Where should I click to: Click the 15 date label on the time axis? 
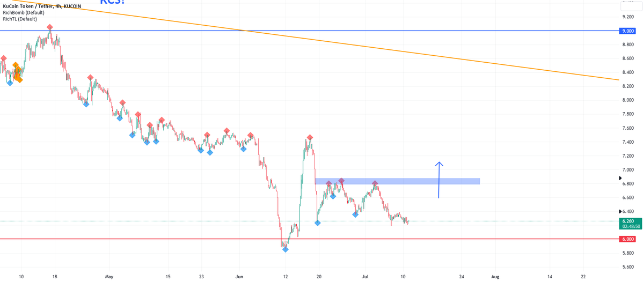tap(167, 277)
